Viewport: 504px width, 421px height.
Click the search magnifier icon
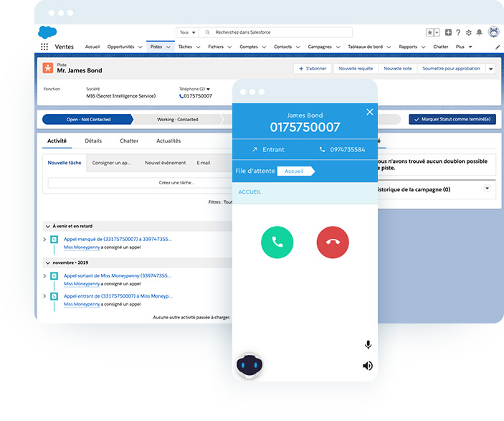point(208,32)
